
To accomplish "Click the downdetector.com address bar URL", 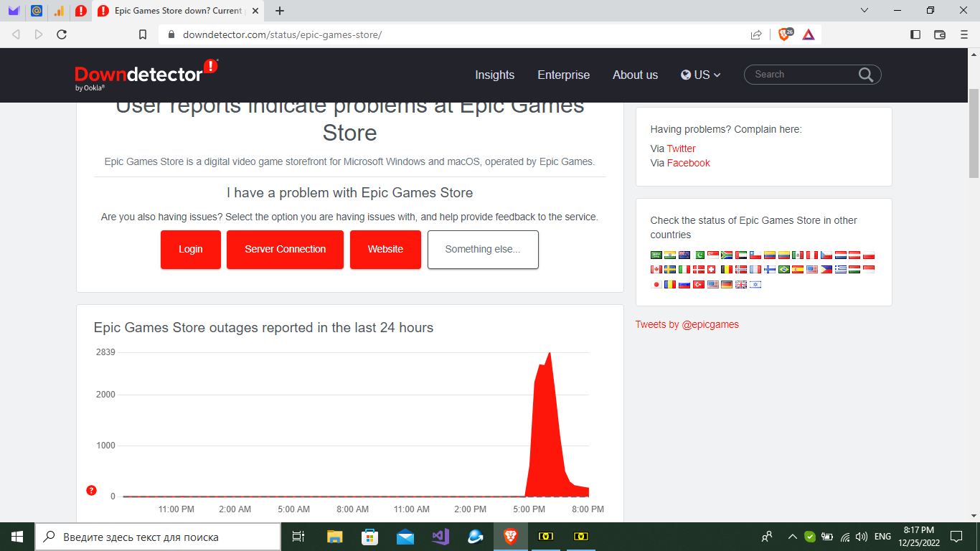I will [282, 34].
